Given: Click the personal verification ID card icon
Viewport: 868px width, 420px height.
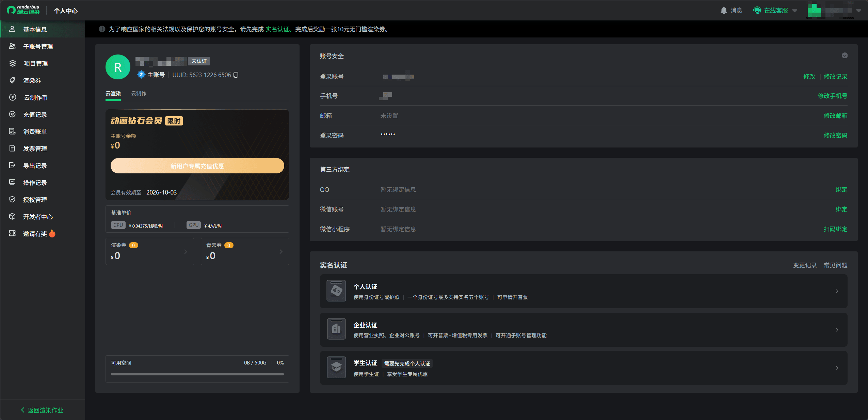Looking at the screenshot, I should pos(336,291).
